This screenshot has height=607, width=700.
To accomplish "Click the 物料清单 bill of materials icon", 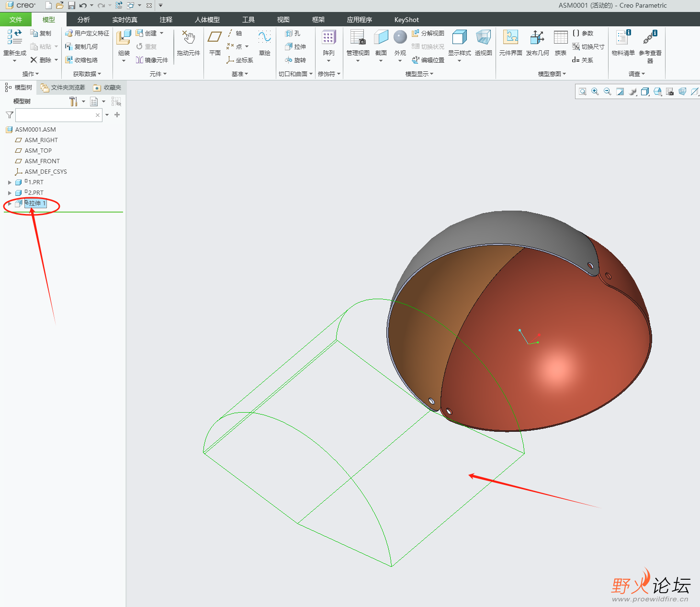I will pos(623,37).
